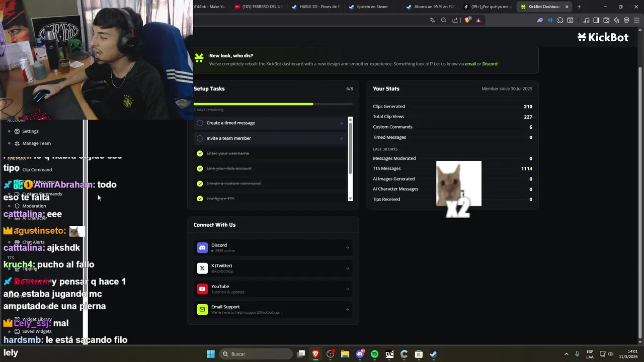Switch to the KickBot Dashboard tab
This screenshot has height=362, width=644.
(x=544, y=7)
